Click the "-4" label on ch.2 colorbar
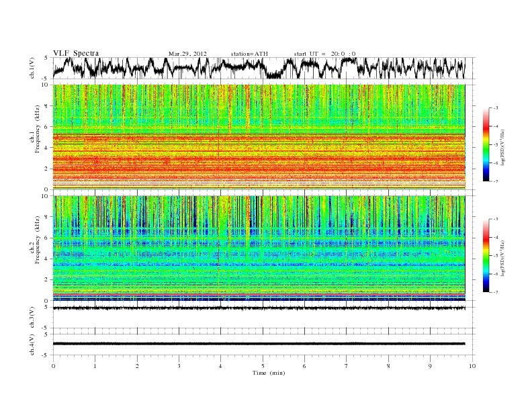The image size is (532, 411). [496, 237]
